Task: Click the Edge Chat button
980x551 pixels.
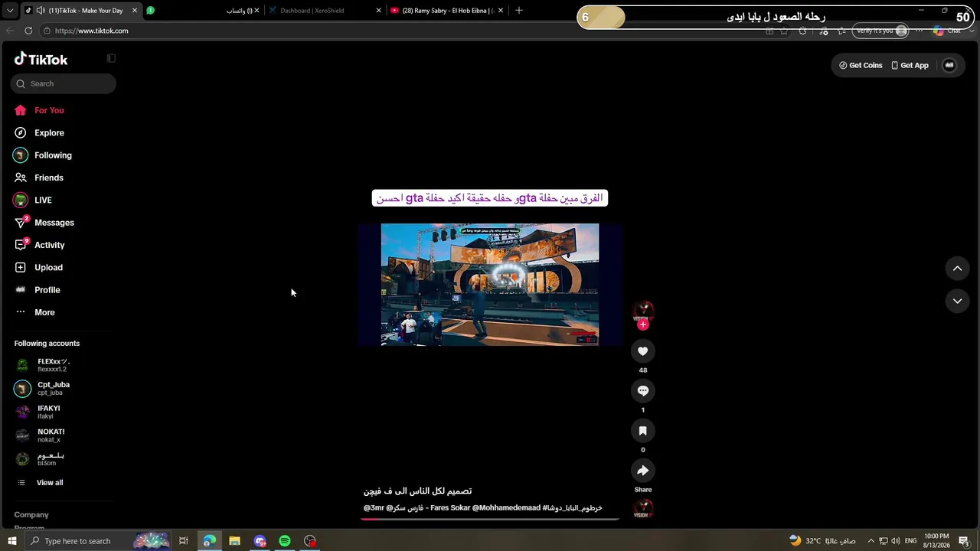Action: pos(947,31)
